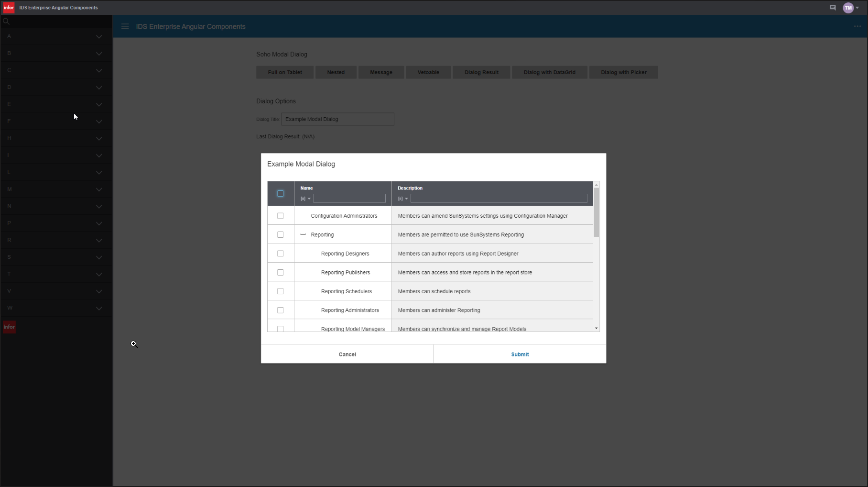This screenshot has height=487, width=868.
Task: Click the Name column filter input
Action: [x=349, y=199]
